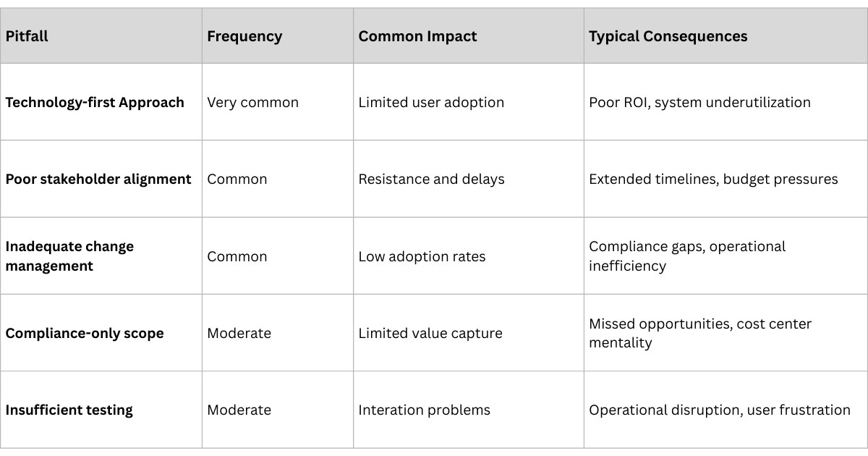The width and height of the screenshot is (868, 456).
Task: Select the Insufficient testing cell
Action: pyautogui.click(x=69, y=410)
